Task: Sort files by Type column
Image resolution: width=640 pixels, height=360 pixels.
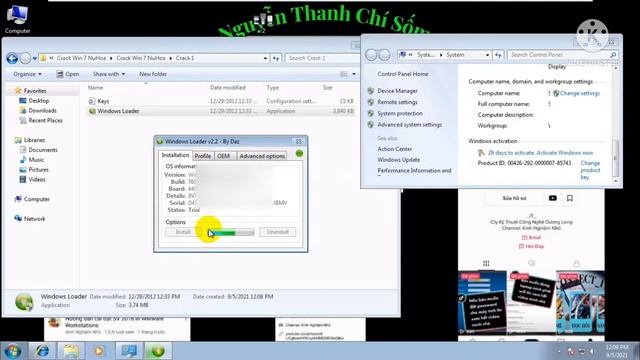Action: (x=273, y=88)
